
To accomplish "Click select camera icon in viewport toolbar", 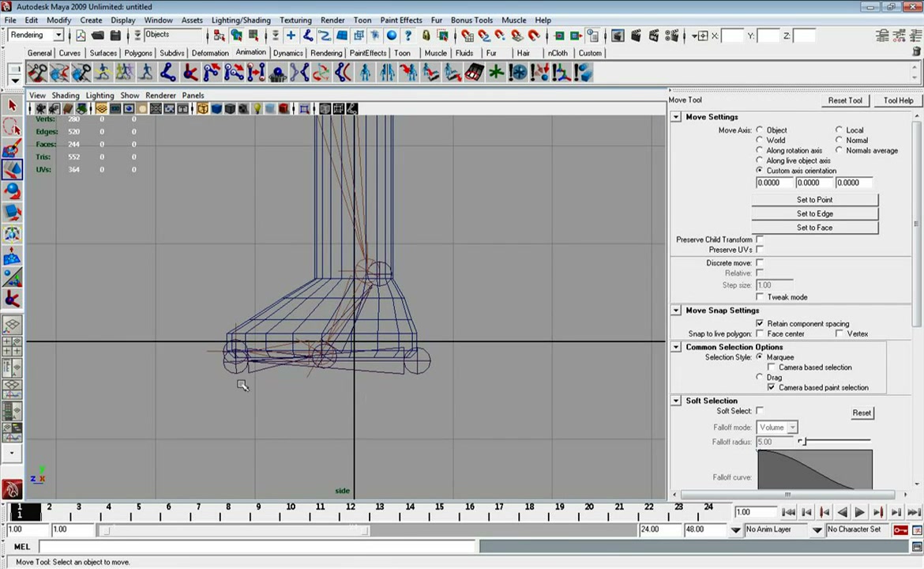I will [x=40, y=108].
